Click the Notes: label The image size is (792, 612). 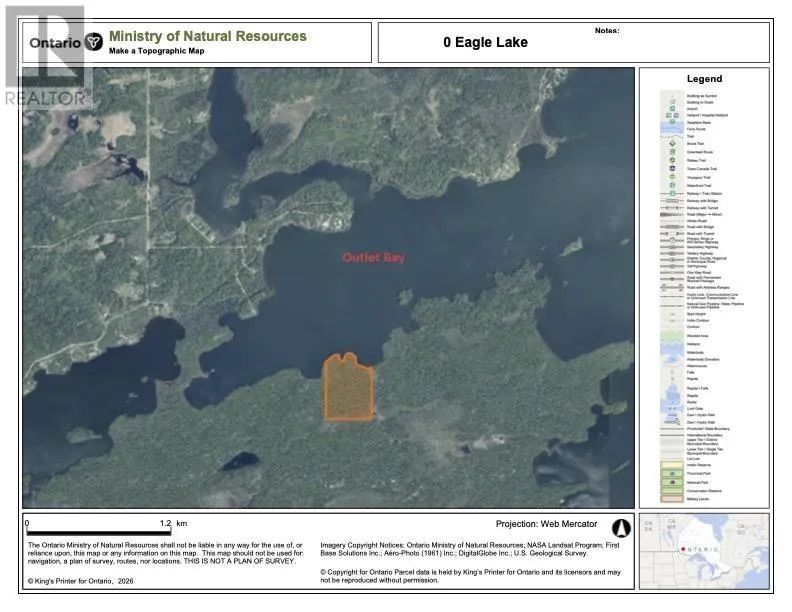click(607, 30)
